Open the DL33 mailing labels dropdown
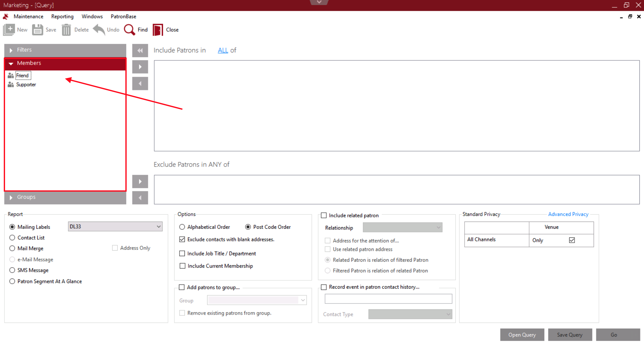Screen dimensions: 644x344 tap(159, 226)
